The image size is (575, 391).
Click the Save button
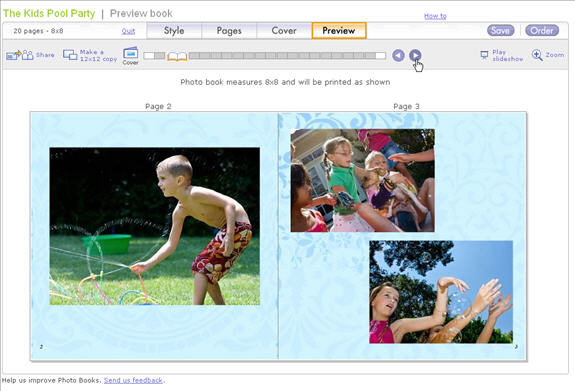pos(501,30)
